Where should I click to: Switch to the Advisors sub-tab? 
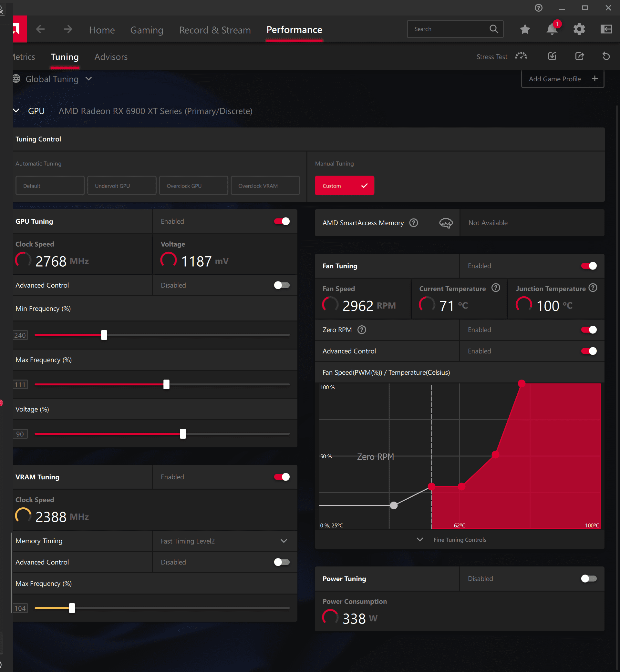(x=111, y=57)
